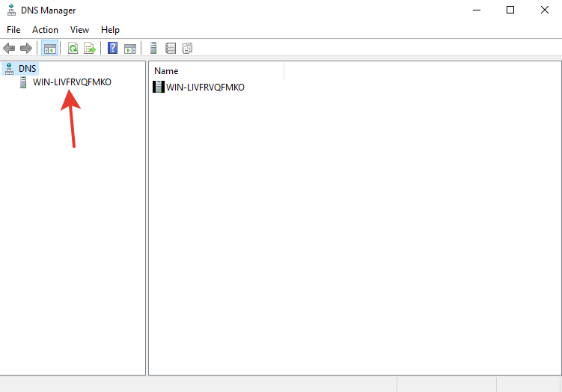Click the Export List toolbar icon
Screen dimensions: 562x392
(x=90, y=48)
